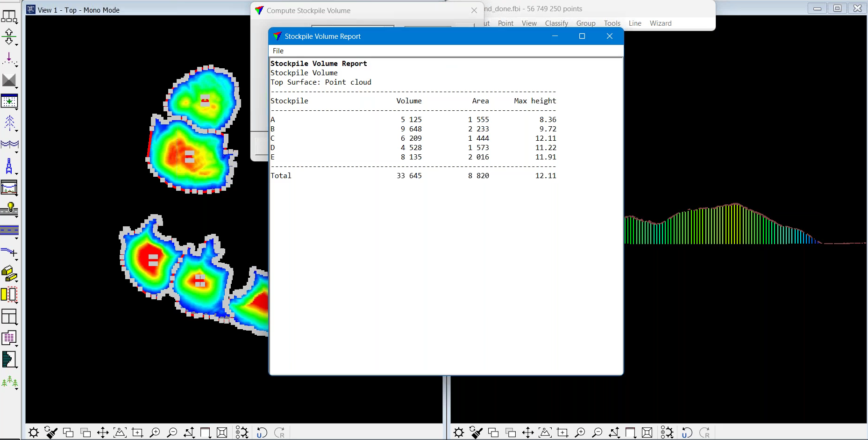Open view attributes gear in right view toolbar

[459, 433]
